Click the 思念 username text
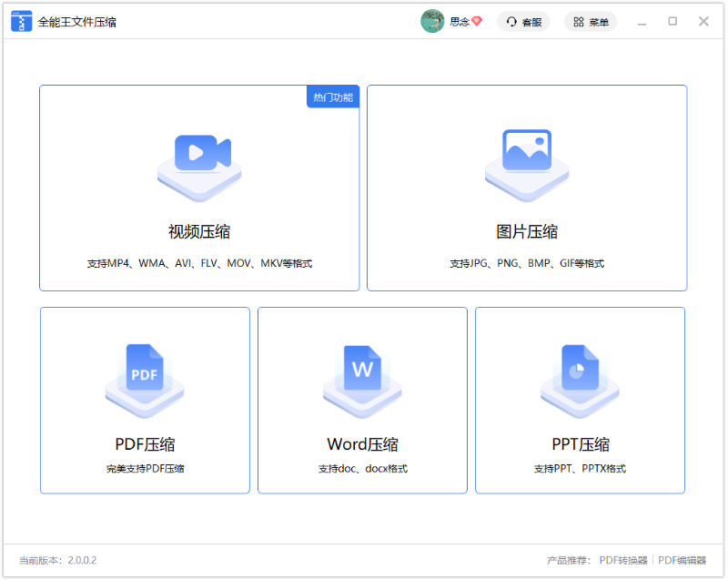The height and width of the screenshot is (580, 728). pyautogui.click(x=460, y=21)
